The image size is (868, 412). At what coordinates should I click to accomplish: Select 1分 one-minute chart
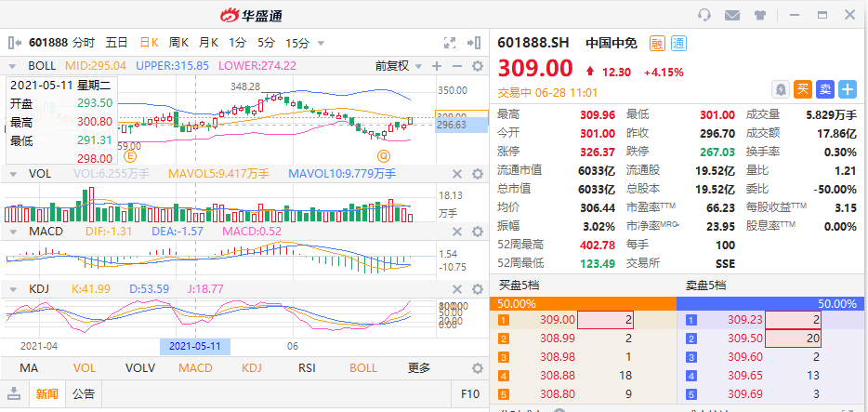click(238, 43)
